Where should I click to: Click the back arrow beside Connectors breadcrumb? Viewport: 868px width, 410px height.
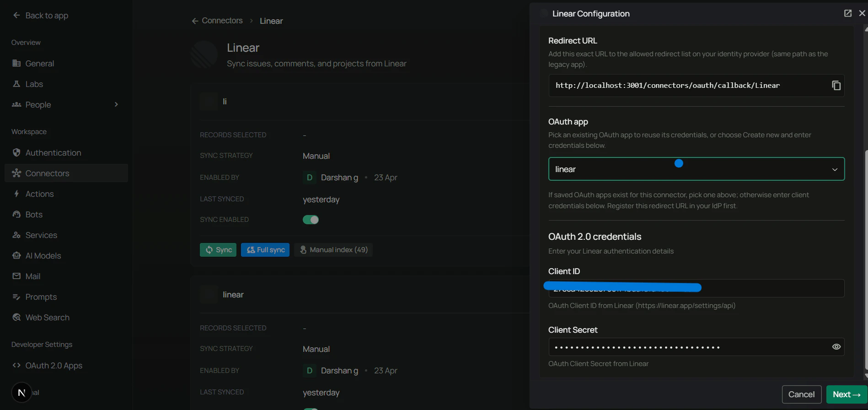point(195,21)
